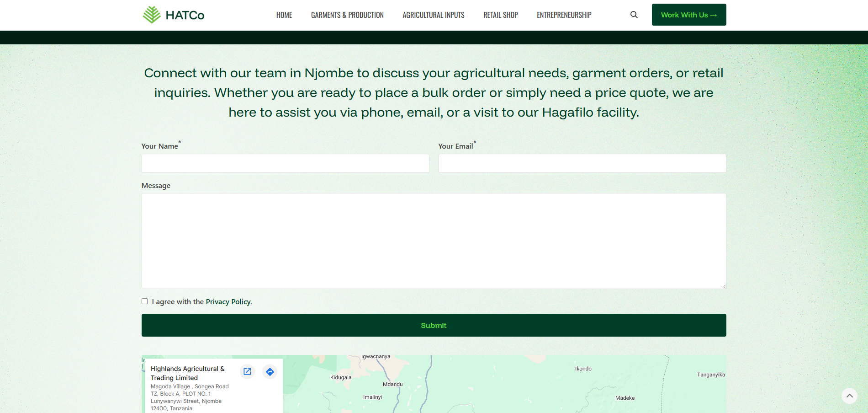The image size is (868, 413).
Task: Click inside the Message text area
Action: point(434,241)
